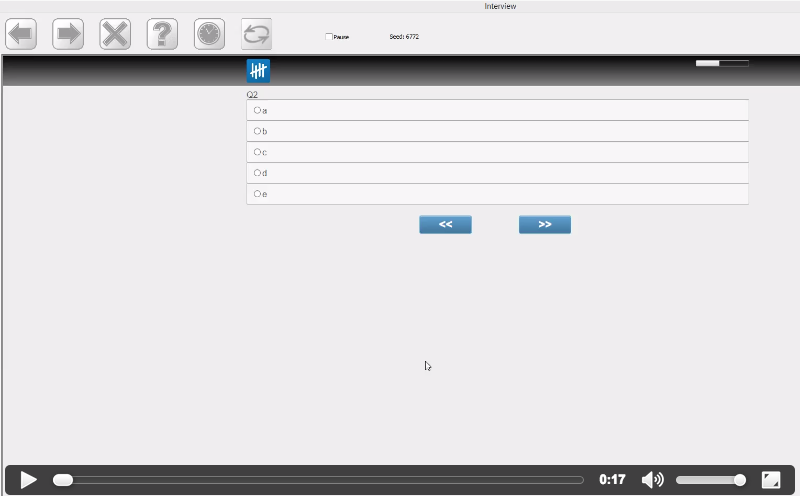Click the survey progress bar
The height and width of the screenshot is (496, 800).
[x=722, y=63]
